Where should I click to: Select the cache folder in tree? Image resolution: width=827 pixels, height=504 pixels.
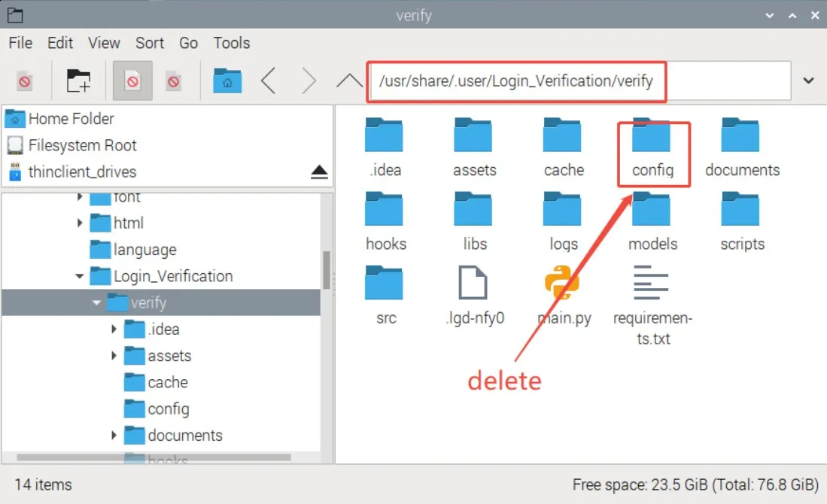(x=167, y=382)
